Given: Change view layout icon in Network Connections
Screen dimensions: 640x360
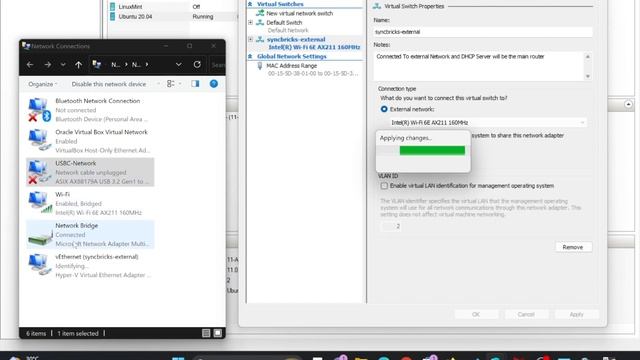Looking at the screenshot, I should click(171, 84).
